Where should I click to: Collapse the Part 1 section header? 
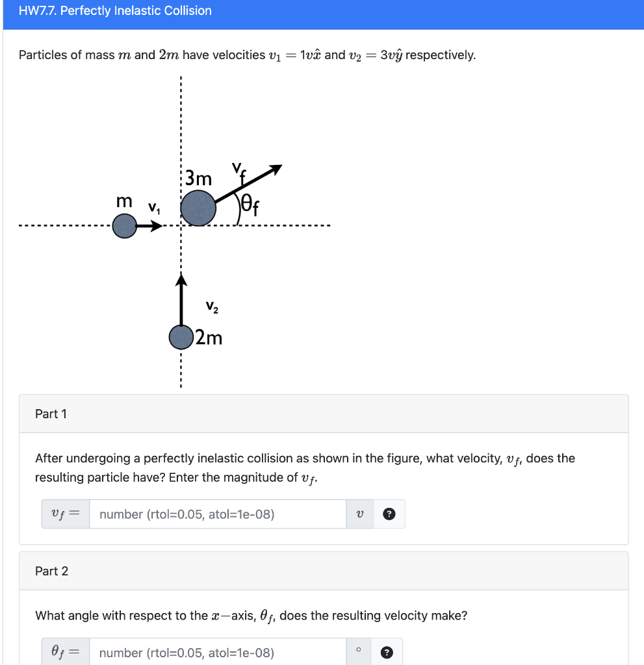(x=322, y=414)
